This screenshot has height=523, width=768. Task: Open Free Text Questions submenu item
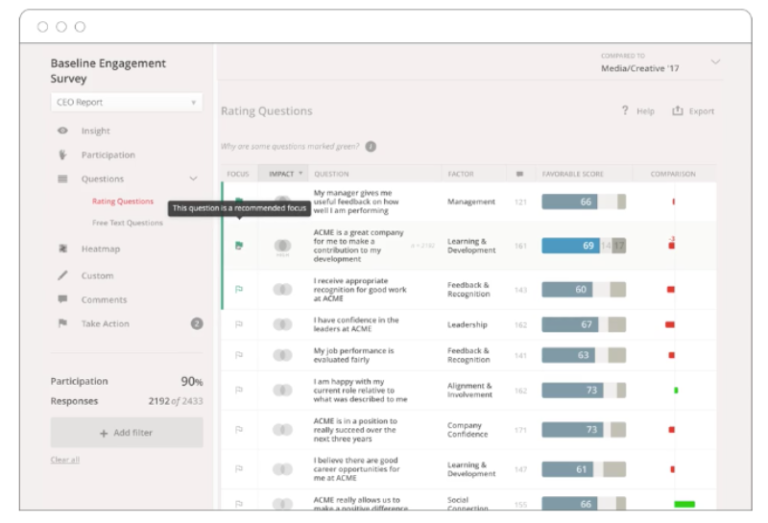127,223
